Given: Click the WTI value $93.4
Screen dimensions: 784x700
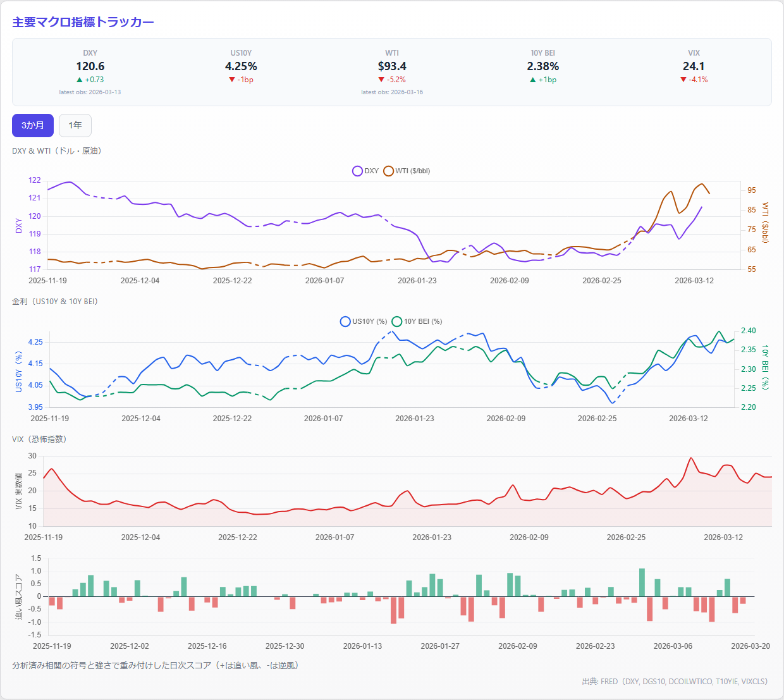Looking at the screenshot, I should point(392,66).
